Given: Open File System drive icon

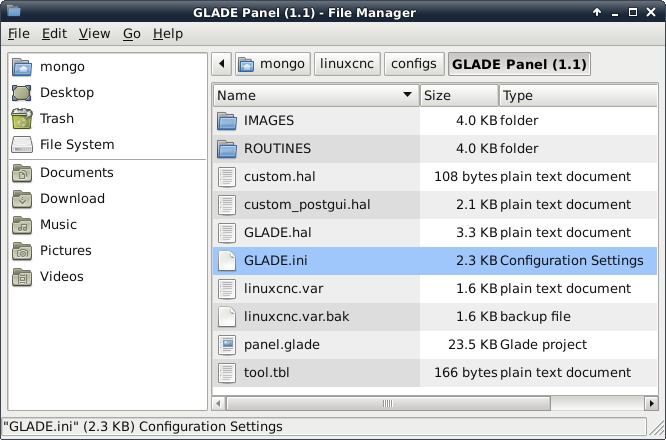Looking at the screenshot, I should [x=22, y=144].
